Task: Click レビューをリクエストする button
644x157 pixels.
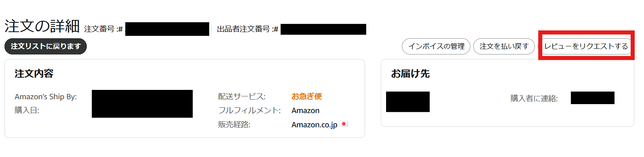Action: pos(586,46)
